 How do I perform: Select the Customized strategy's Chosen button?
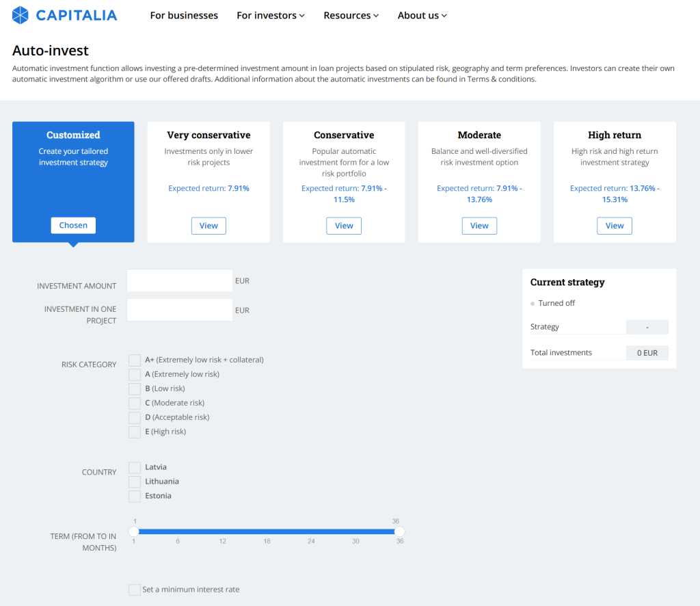(x=73, y=225)
